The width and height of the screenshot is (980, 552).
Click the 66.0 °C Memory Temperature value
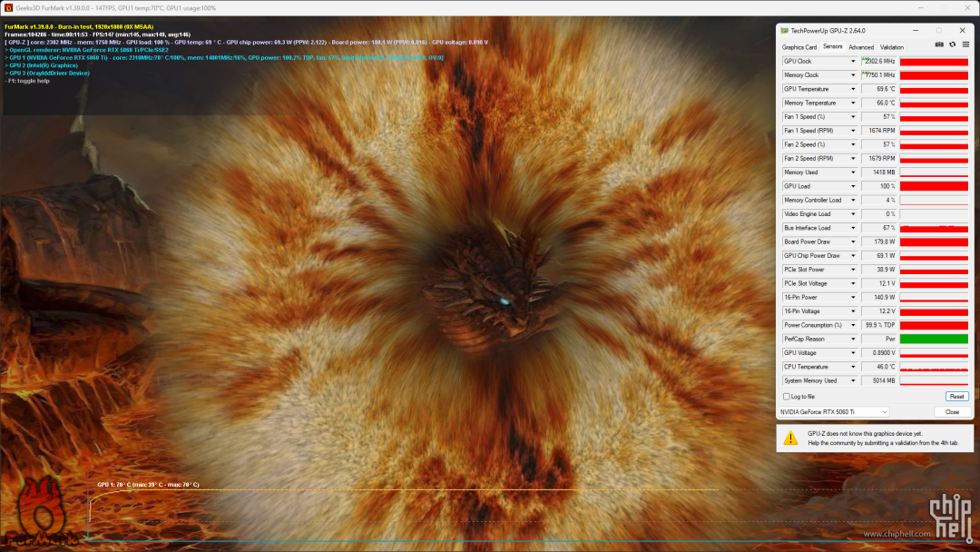click(x=878, y=103)
